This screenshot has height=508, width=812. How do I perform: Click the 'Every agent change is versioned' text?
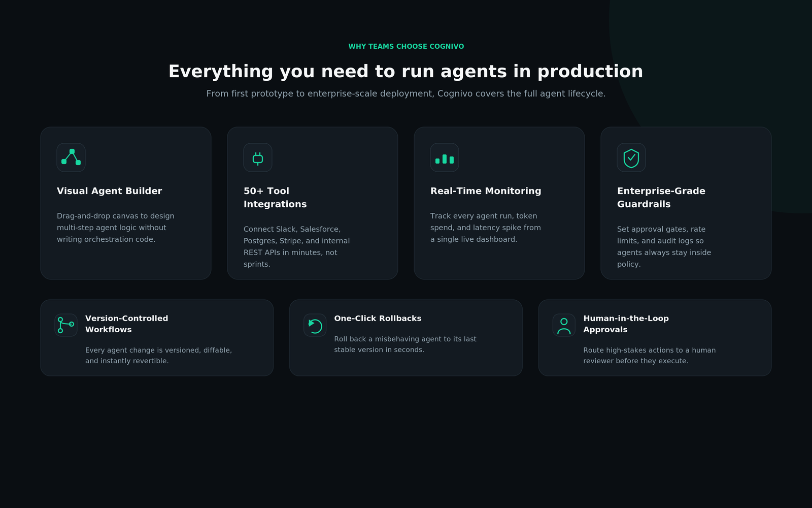coord(158,356)
